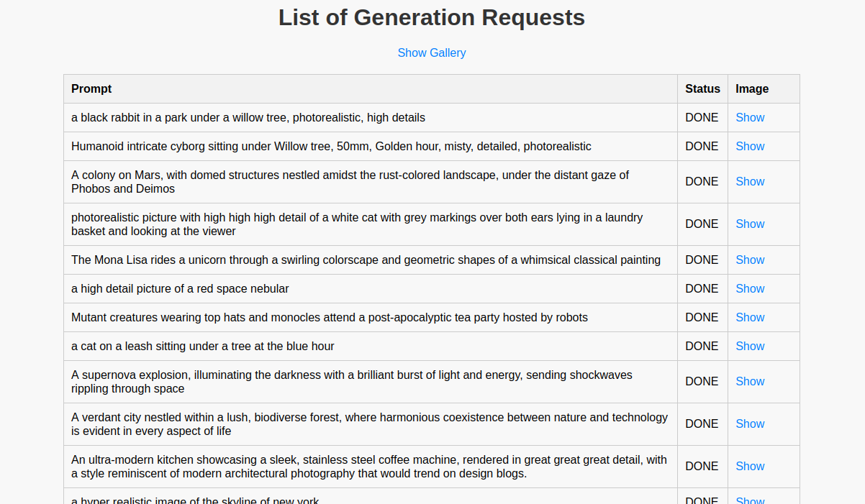The width and height of the screenshot is (865, 504).
Task: Click DONE status of supernova explosion row
Action: pos(702,381)
